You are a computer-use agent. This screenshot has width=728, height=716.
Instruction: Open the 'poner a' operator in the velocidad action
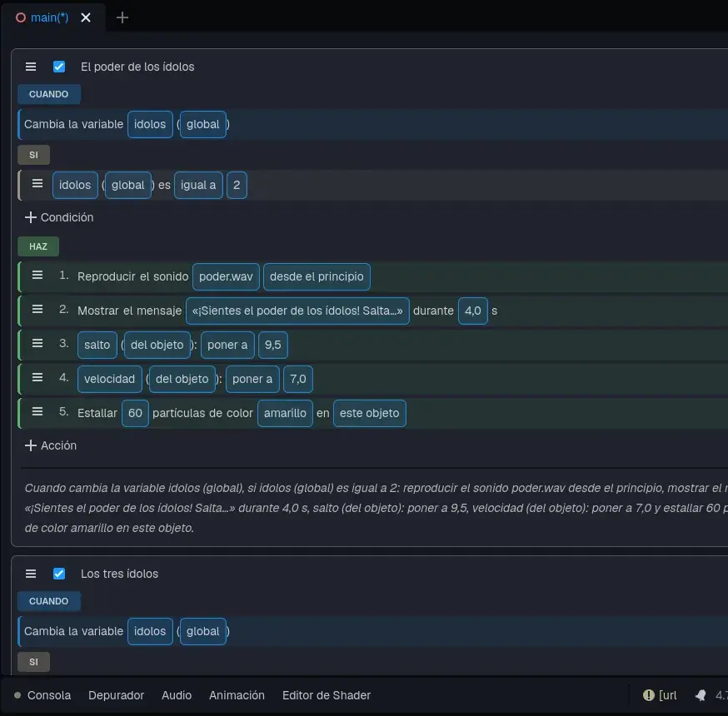coord(252,379)
